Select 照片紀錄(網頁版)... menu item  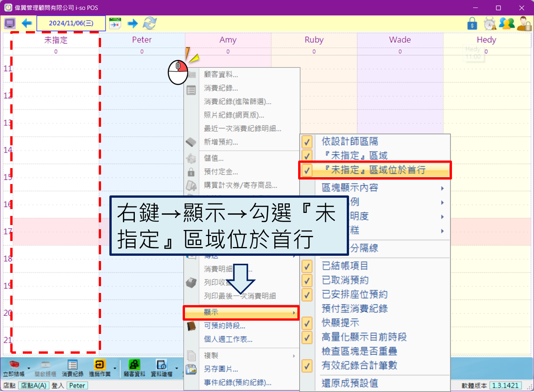click(x=242, y=115)
